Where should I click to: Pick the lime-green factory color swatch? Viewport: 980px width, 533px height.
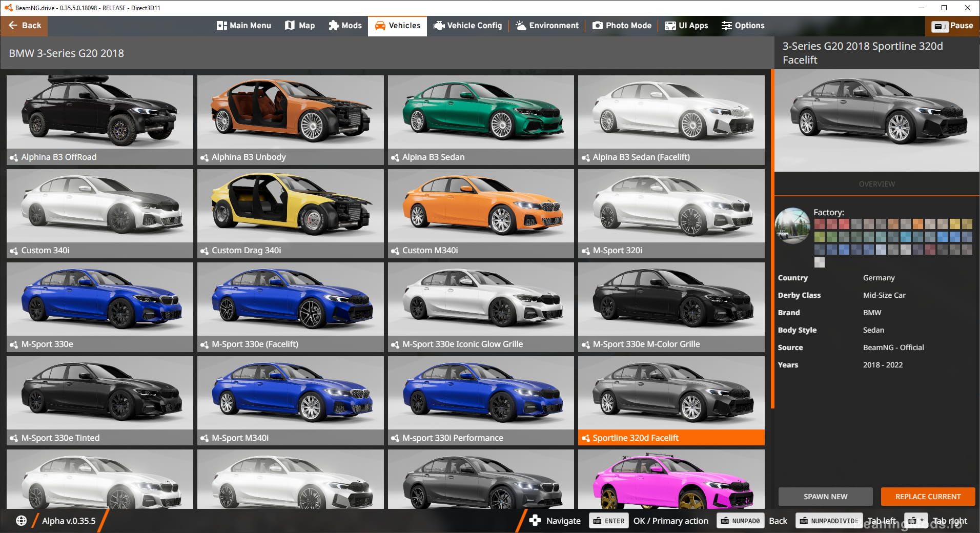coord(819,237)
